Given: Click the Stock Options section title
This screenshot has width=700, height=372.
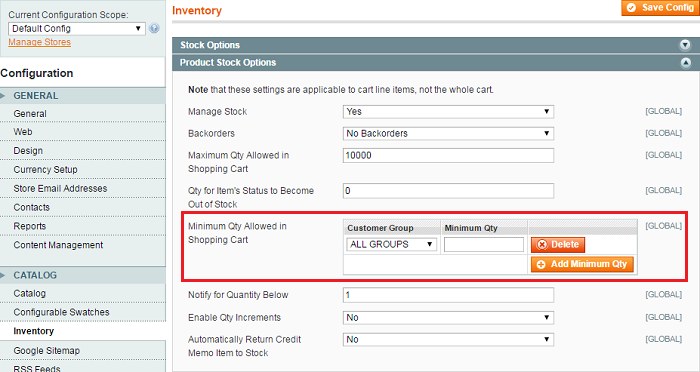Looking at the screenshot, I should pyautogui.click(x=210, y=45).
